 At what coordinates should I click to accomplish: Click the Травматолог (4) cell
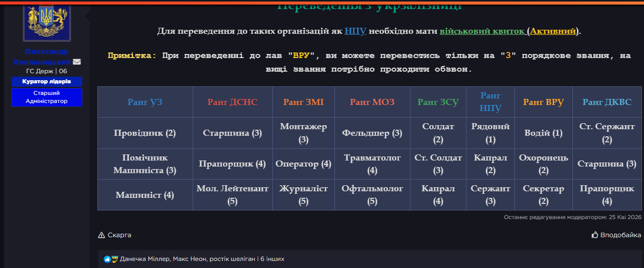coord(372,164)
